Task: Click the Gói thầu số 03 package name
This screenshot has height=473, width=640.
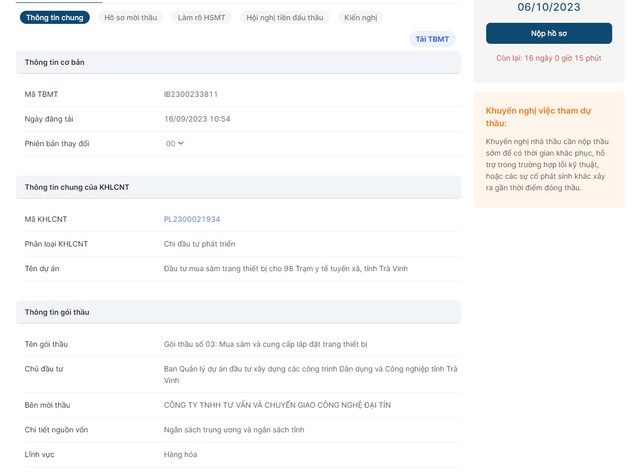Action: [x=265, y=344]
